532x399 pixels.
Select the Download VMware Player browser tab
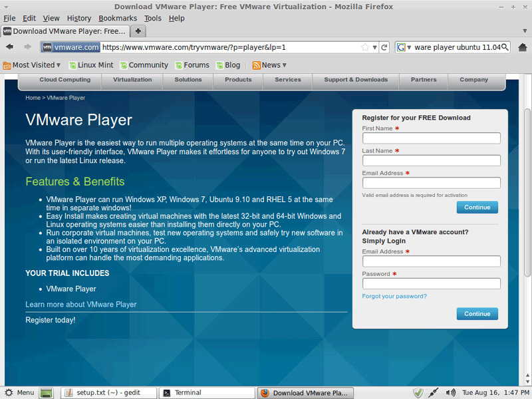[65, 31]
